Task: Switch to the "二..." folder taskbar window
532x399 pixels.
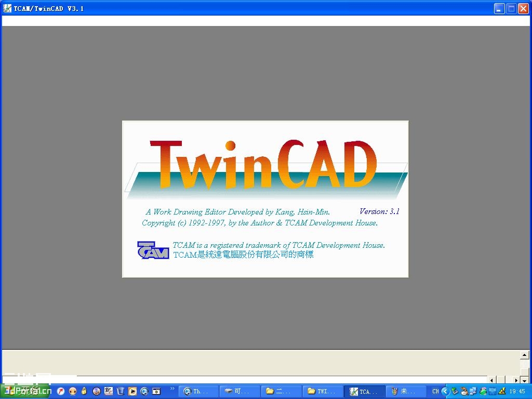Action: 281,391
